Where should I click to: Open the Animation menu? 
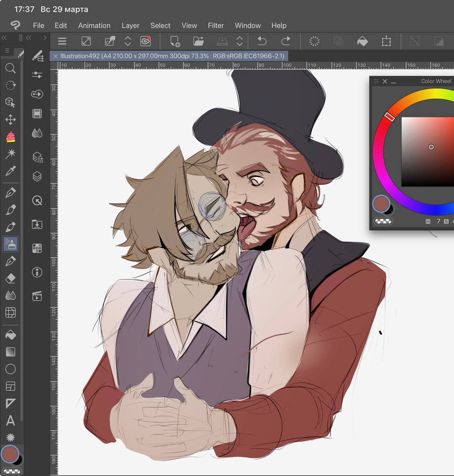94,25
